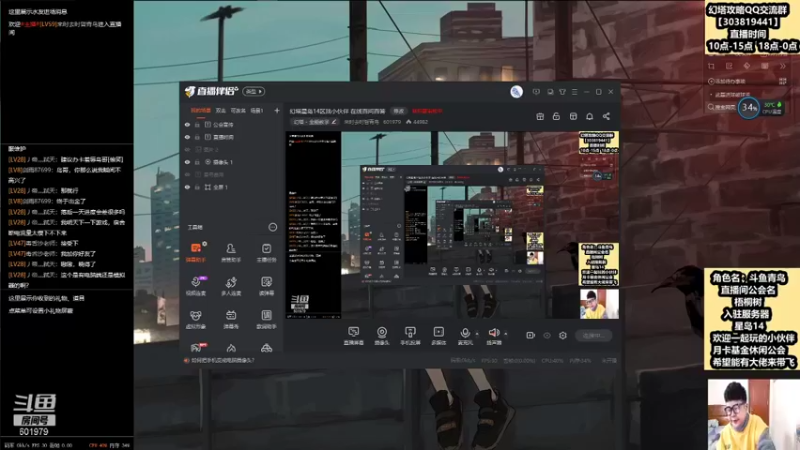Open the 弹幕助手 tool in the toolbox
800x450 pixels.
click(195, 253)
